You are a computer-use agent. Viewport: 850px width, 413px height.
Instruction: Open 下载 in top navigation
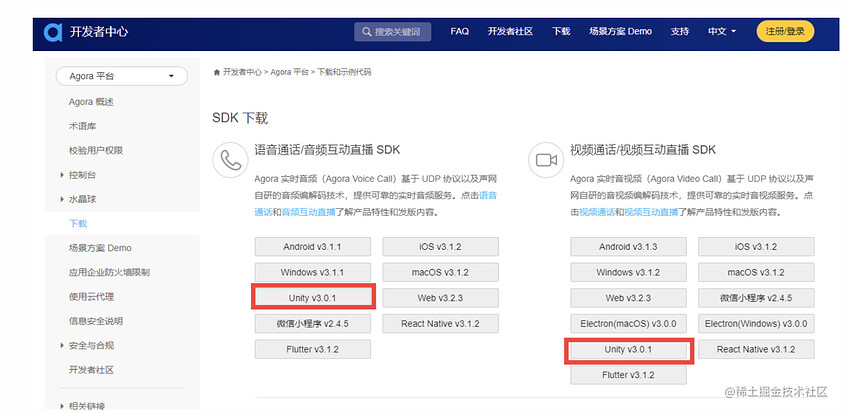pos(561,31)
